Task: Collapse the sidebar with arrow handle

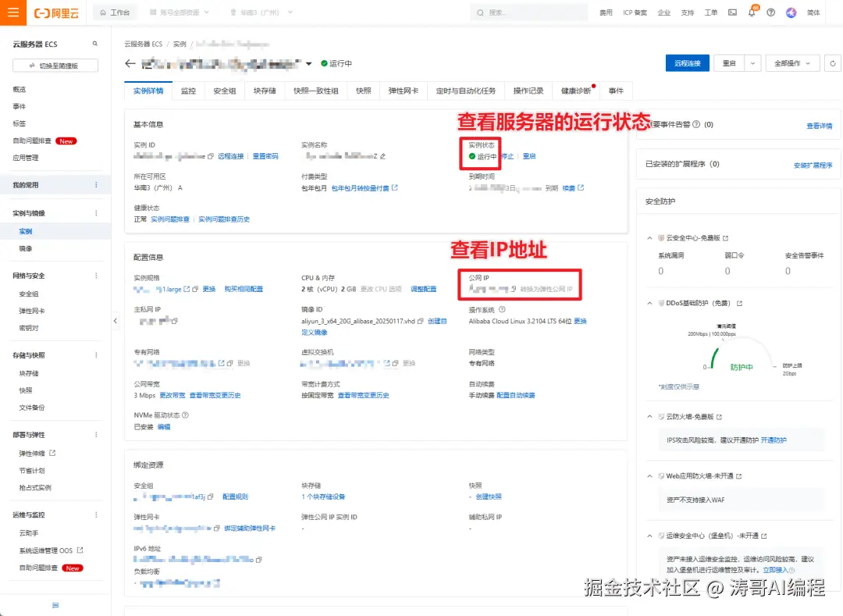Action: [115, 321]
